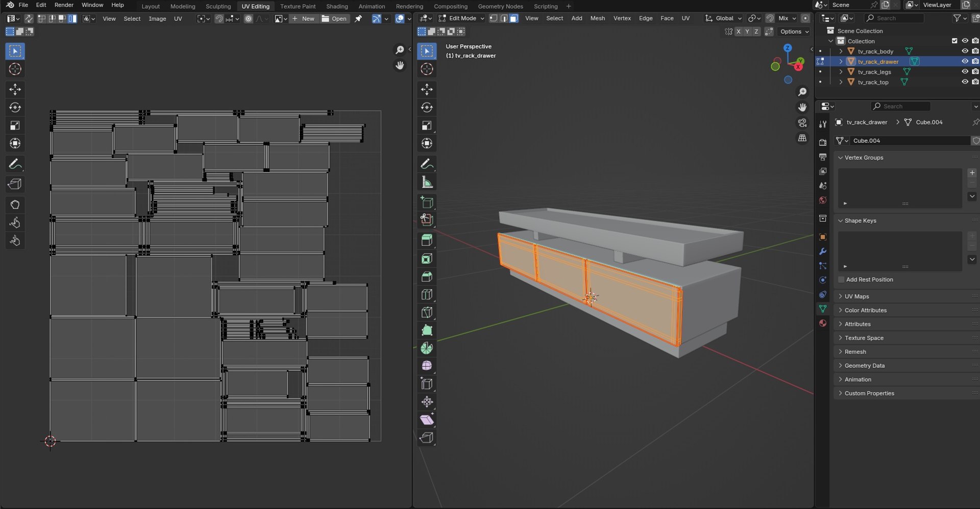Expand the UV Maps panel
Image resolution: width=980 pixels, height=509 pixels.
(x=856, y=296)
